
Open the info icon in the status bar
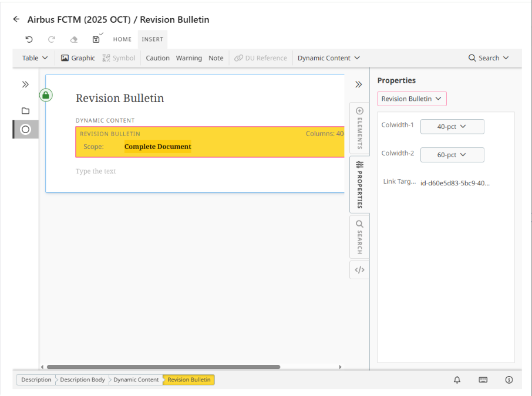[509, 380]
